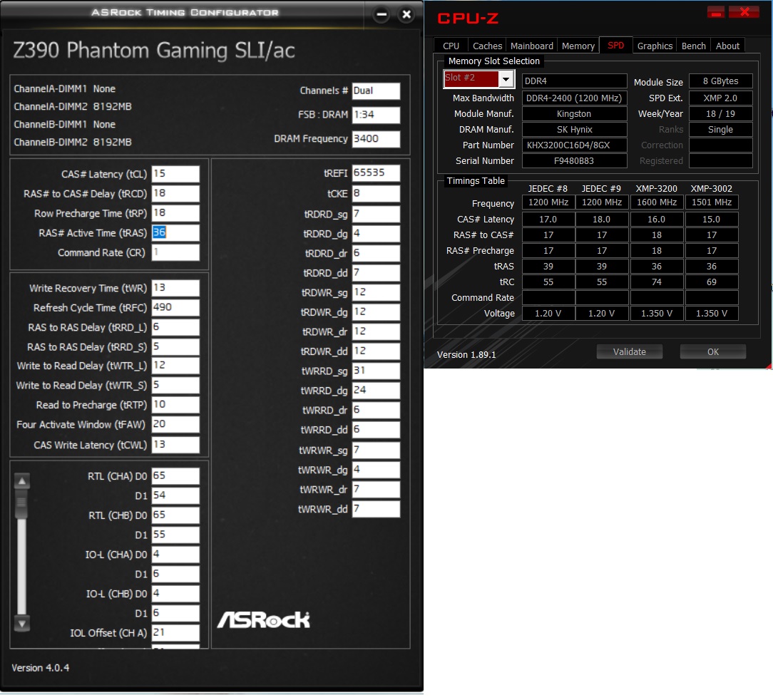Click the XMP-3200 column header
Viewport: 773px width, 700px height.
coord(656,189)
